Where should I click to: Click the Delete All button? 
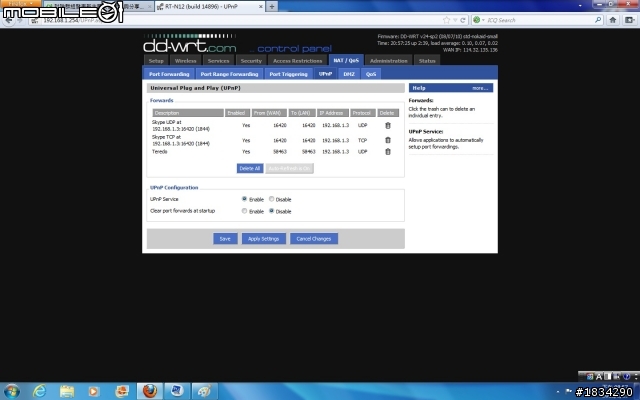(250, 168)
